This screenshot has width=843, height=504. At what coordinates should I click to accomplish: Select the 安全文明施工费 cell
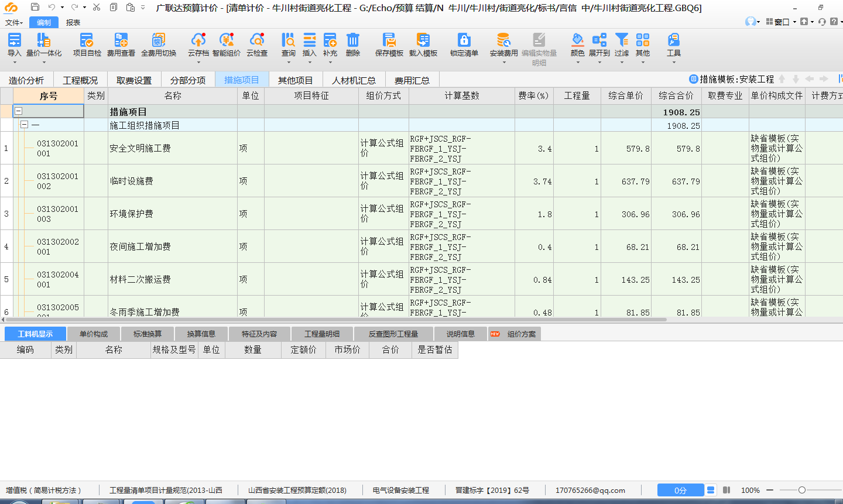[x=173, y=148]
